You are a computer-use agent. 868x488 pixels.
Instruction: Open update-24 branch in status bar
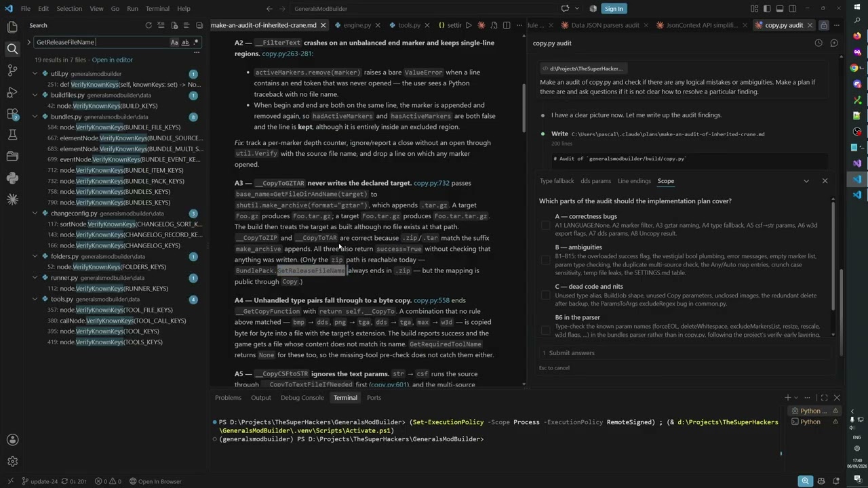point(39,481)
